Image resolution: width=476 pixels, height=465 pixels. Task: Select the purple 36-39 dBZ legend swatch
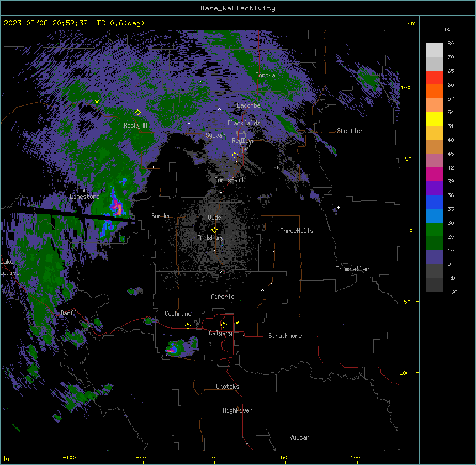[434, 188]
